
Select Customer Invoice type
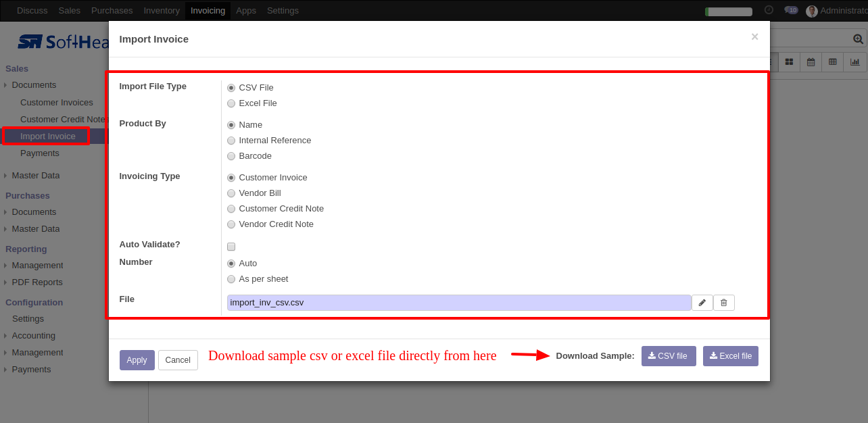point(231,178)
